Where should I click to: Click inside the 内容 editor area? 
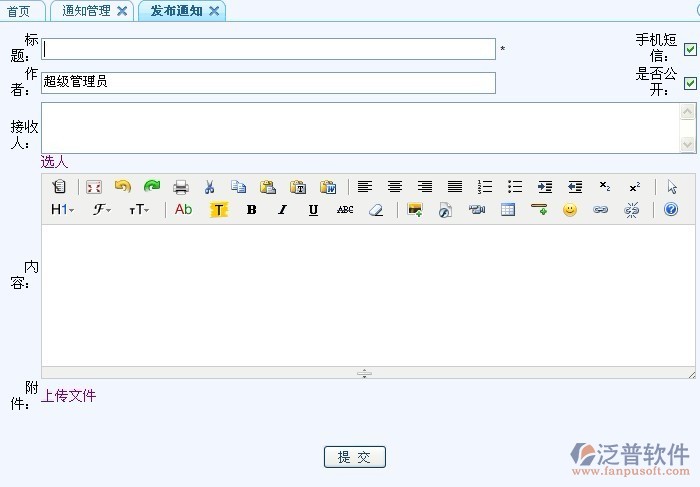[368, 296]
